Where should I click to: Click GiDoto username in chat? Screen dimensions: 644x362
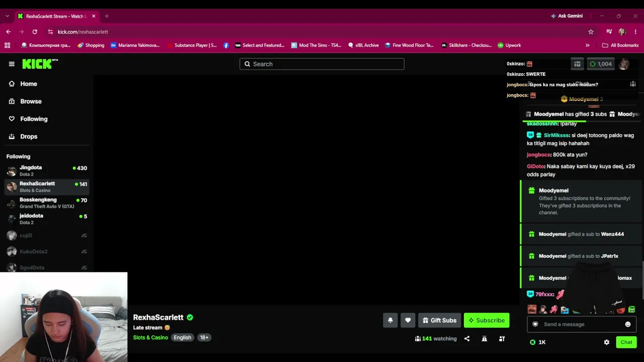pos(536,166)
